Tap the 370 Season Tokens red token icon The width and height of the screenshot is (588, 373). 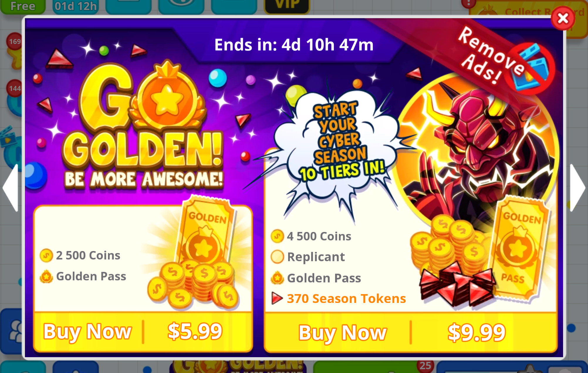(x=277, y=298)
